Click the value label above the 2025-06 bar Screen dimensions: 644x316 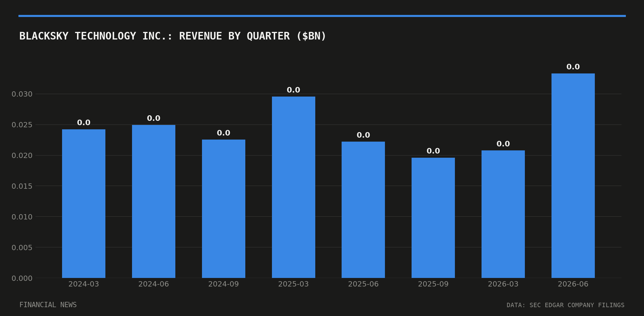click(363, 135)
